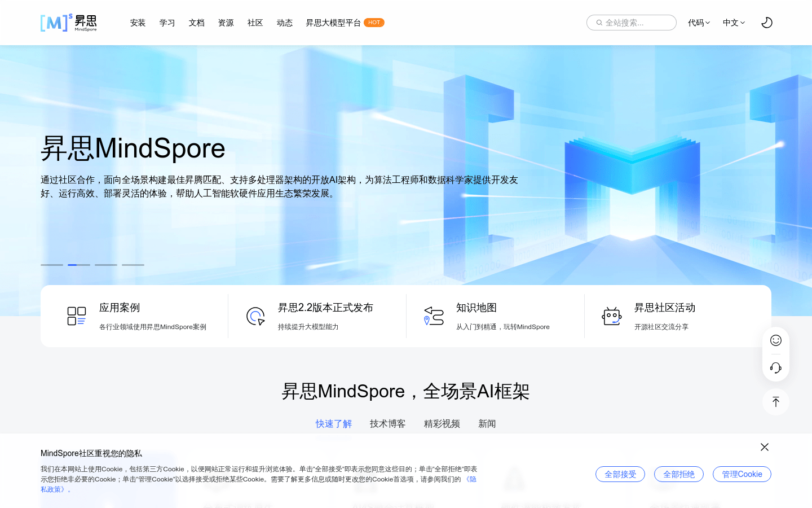Click the MindSpore logo
The height and width of the screenshot is (508, 812).
(68, 23)
